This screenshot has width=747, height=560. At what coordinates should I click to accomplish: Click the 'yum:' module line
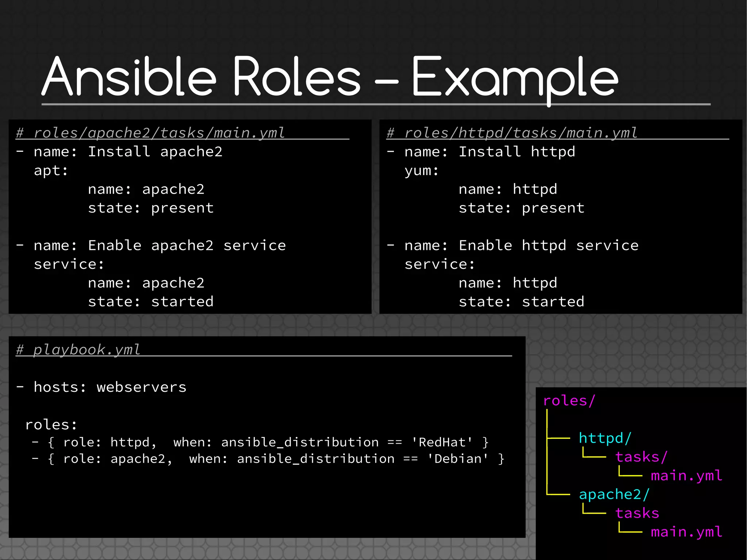pos(422,170)
